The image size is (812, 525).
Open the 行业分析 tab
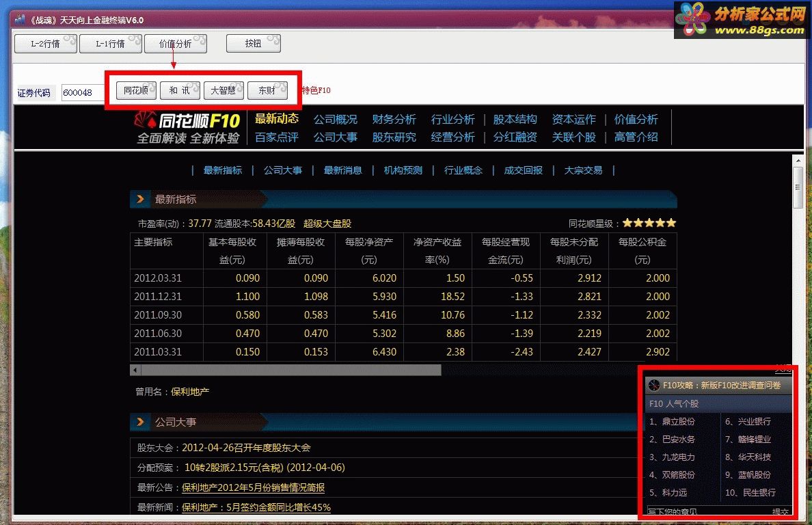point(452,119)
